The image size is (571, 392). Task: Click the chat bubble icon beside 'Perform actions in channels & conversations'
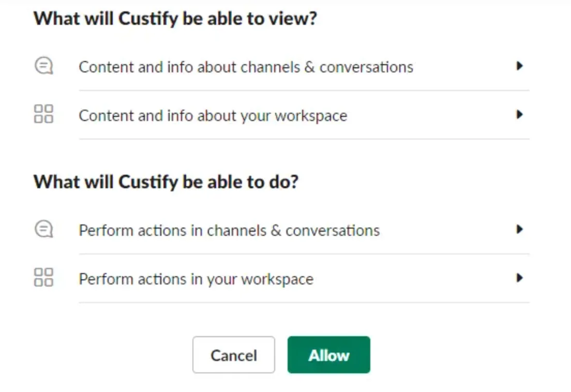pyautogui.click(x=43, y=229)
